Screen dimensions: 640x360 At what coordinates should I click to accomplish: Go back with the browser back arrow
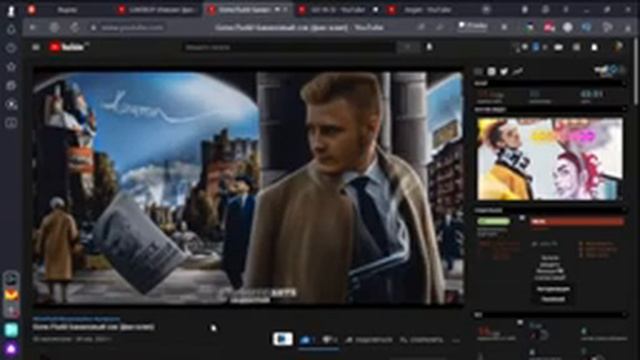(33, 28)
